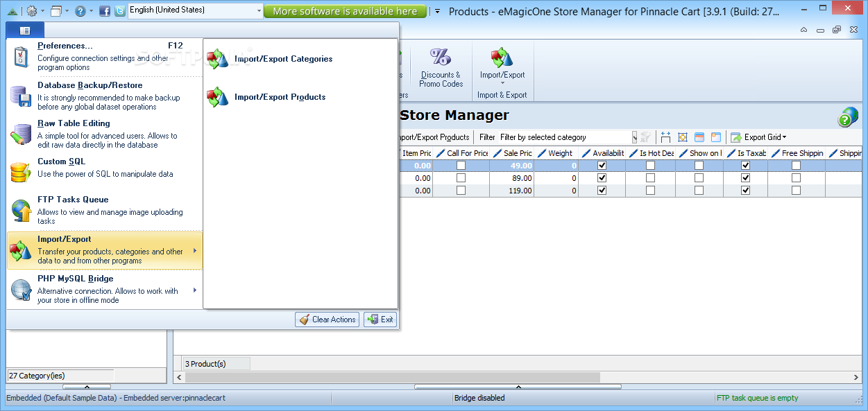
Task: Toggle Call For Price checkbox in 49.00 row
Action: 461,166
